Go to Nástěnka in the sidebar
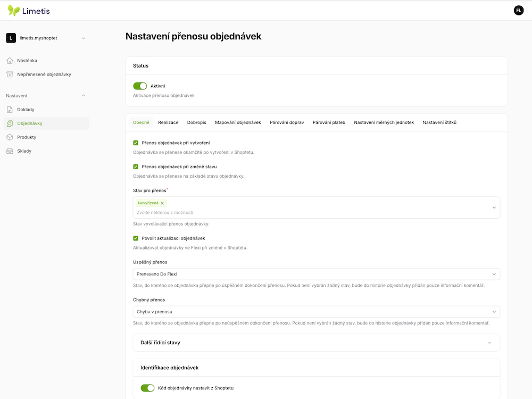The height and width of the screenshot is (399, 532). pos(46,61)
